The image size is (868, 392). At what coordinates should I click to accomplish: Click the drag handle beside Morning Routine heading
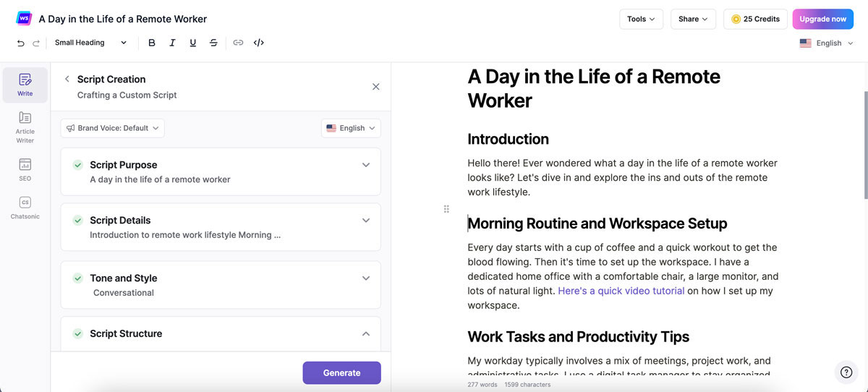[446, 209]
